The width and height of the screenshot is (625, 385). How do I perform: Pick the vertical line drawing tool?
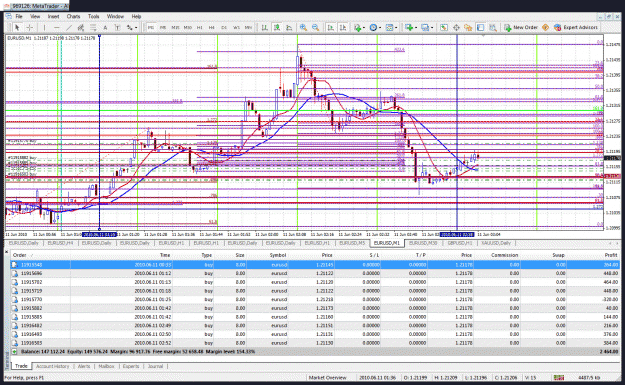[x=44, y=28]
